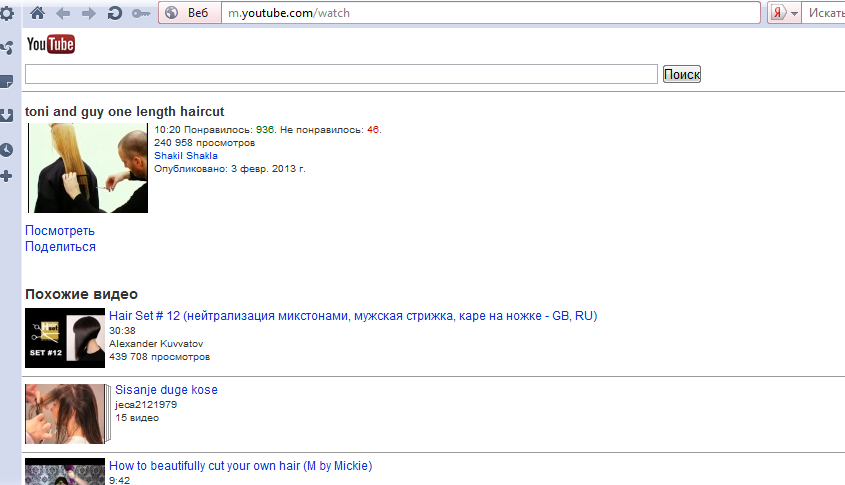Screen dimensions: 845x485
Task: Open the Hair Set #12 thumbnail
Action: (x=65, y=338)
